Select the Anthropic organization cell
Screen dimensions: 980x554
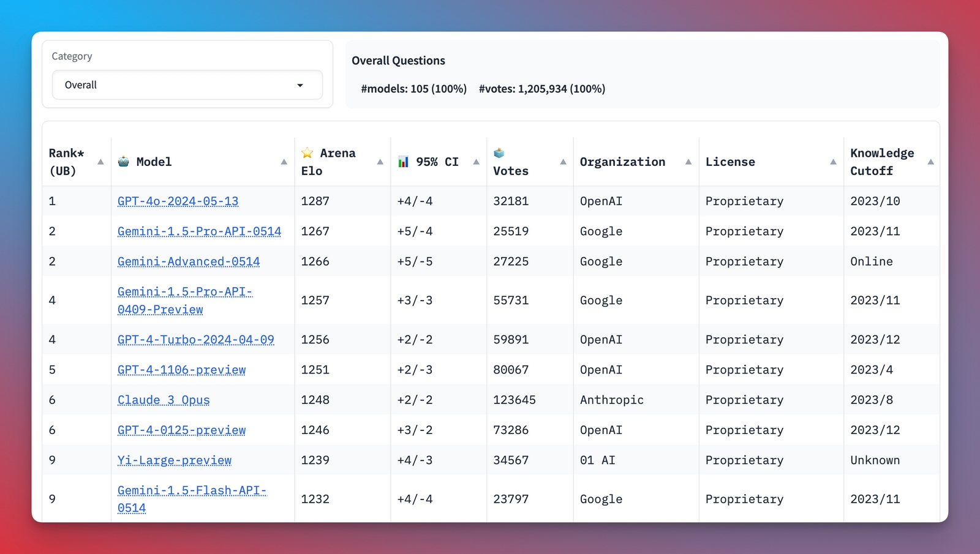pyautogui.click(x=611, y=400)
